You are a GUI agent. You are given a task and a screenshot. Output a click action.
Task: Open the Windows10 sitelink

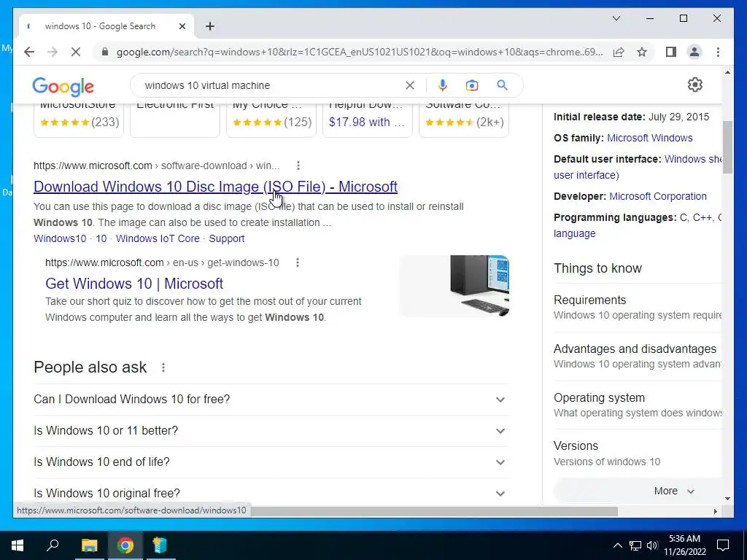(60, 238)
